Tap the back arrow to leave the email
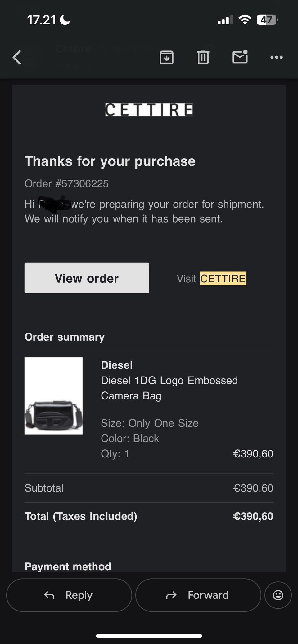This screenshot has width=298, height=644. pyautogui.click(x=17, y=57)
